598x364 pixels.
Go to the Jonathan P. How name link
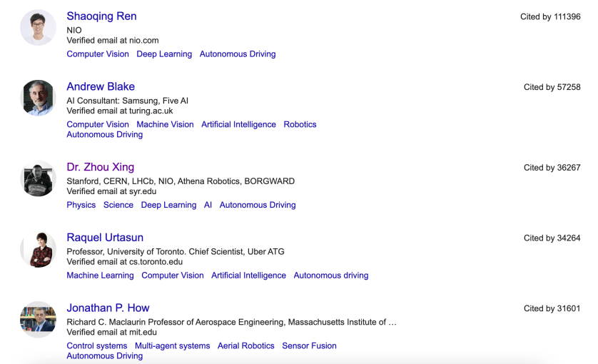(108, 308)
